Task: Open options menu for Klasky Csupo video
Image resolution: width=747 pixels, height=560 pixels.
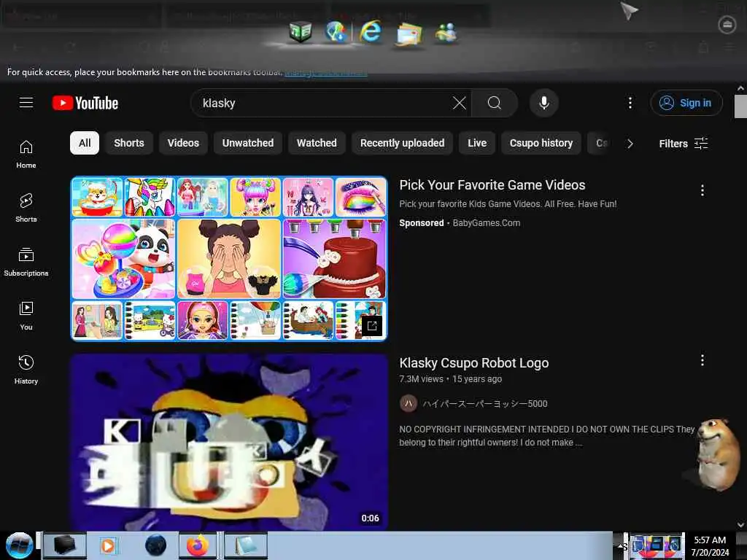Action: pyautogui.click(x=703, y=360)
